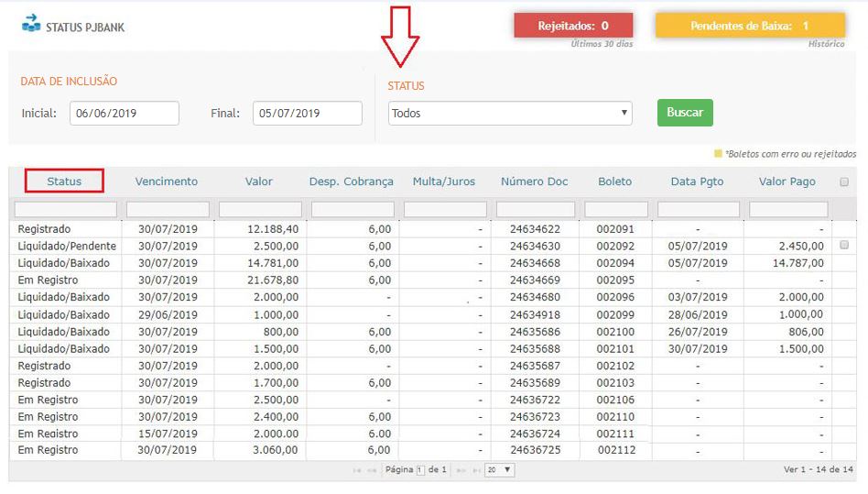Sort by Vencimento column header
Viewport: 868px width, 494px height.
pyautogui.click(x=167, y=181)
